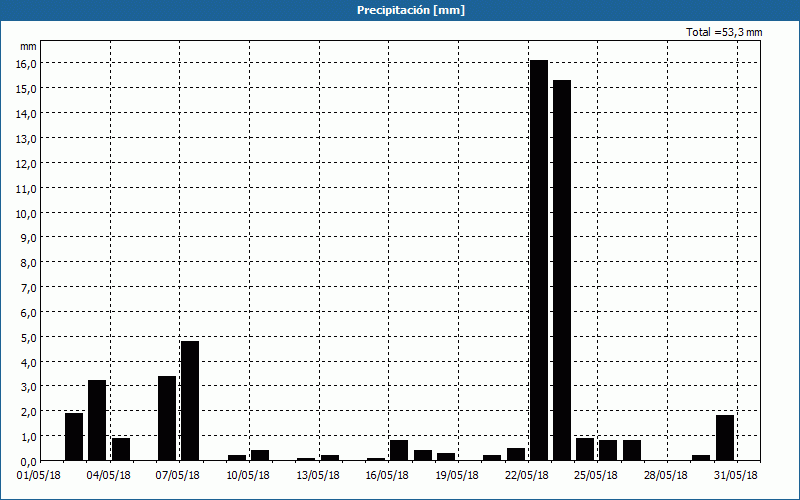Select the 10,0 y-axis value

[26, 213]
